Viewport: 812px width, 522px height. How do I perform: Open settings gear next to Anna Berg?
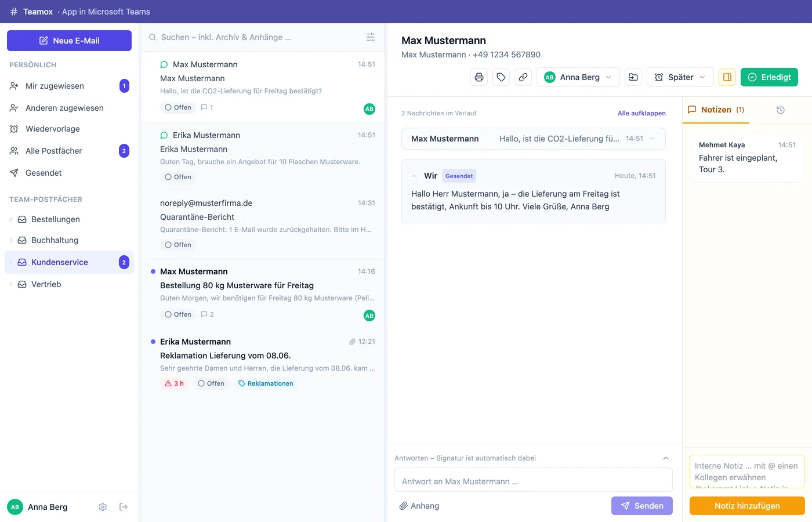[103, 507]
